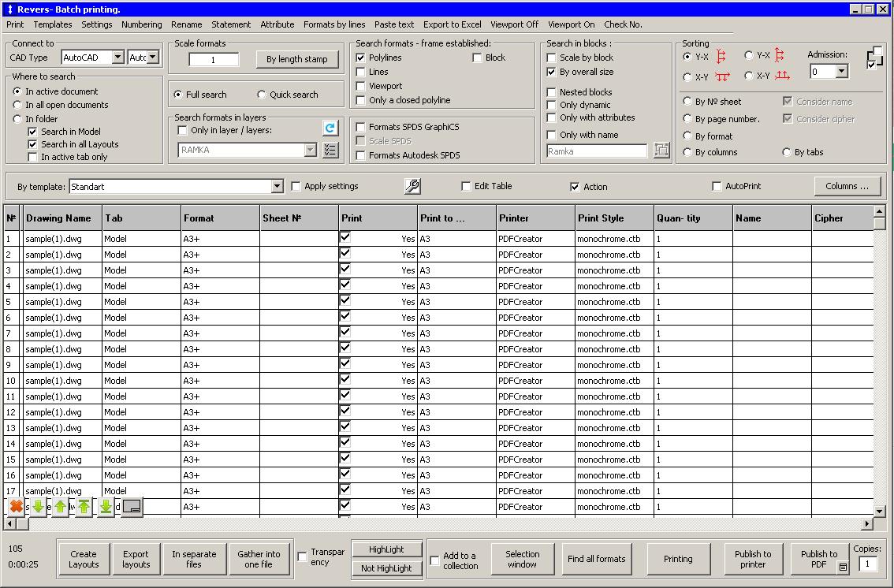This screenshot has height=588, width=894.
Task: Expand the By template Standart dropdown
Action: click(278, 186)
